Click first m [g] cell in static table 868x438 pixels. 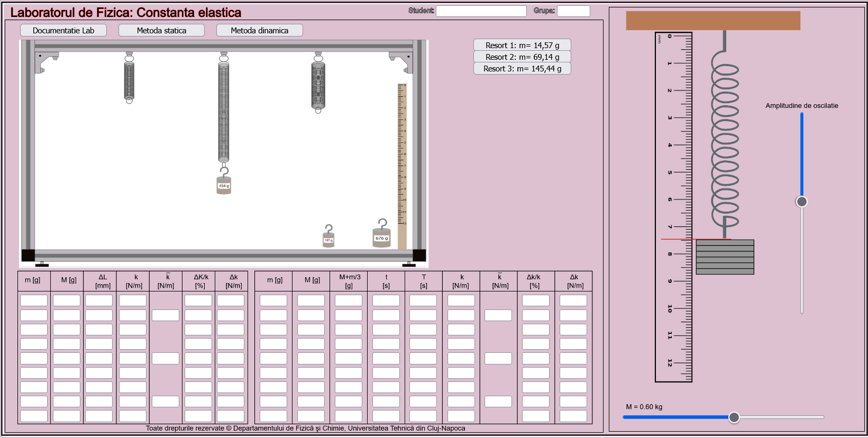(34, 300)
